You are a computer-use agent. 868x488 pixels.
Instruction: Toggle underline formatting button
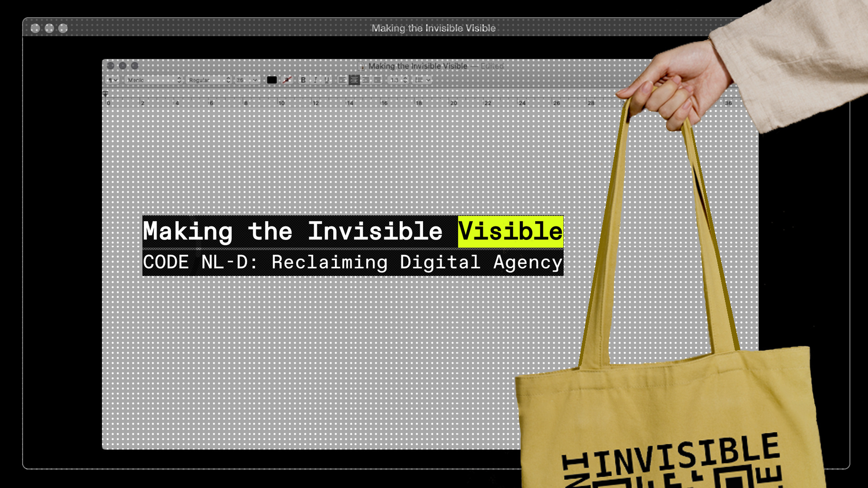pyautogui.click(x=327, y=80)
